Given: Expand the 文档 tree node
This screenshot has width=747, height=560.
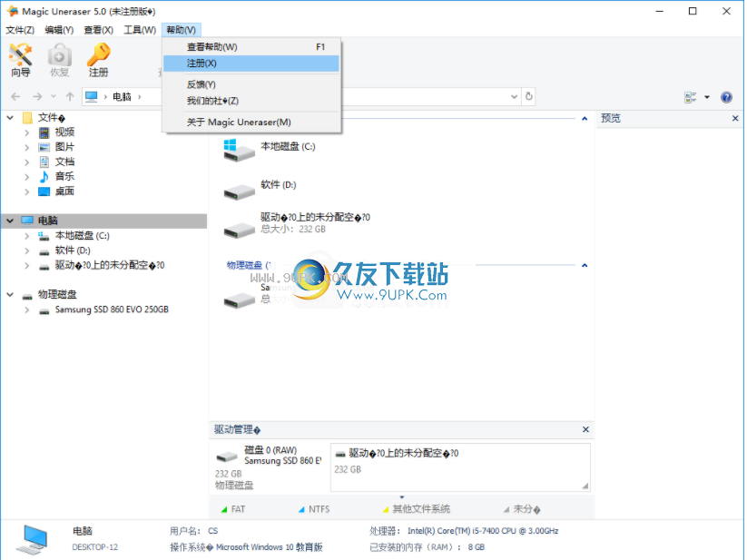Looking at the screenshot, I should (27, 162).
